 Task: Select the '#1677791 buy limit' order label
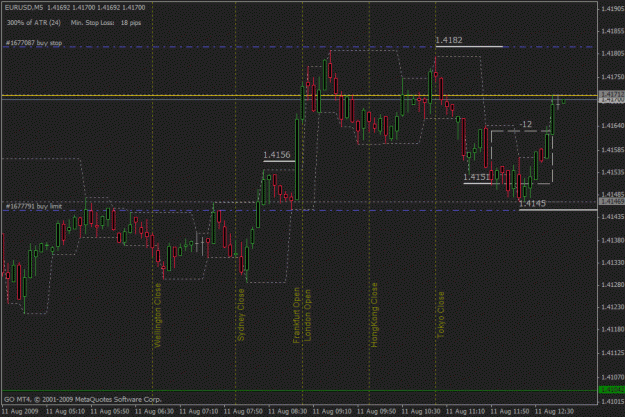(34, 206)
